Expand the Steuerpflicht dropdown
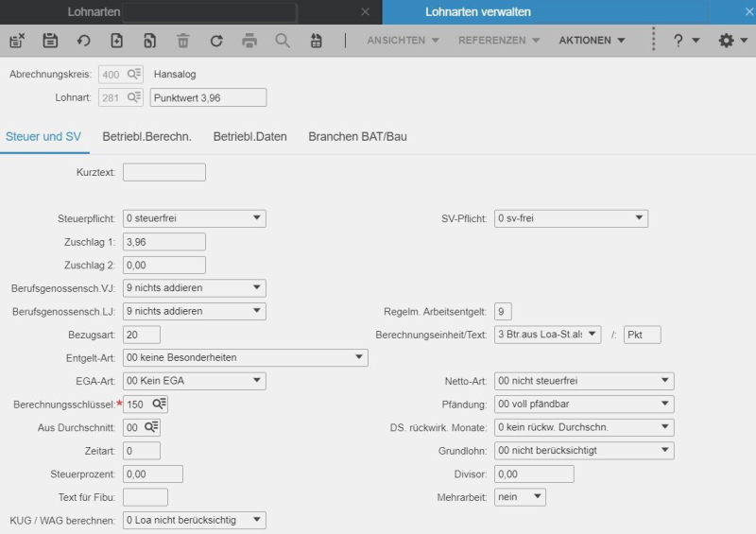The image size is (756, 534). coord(195,218)
